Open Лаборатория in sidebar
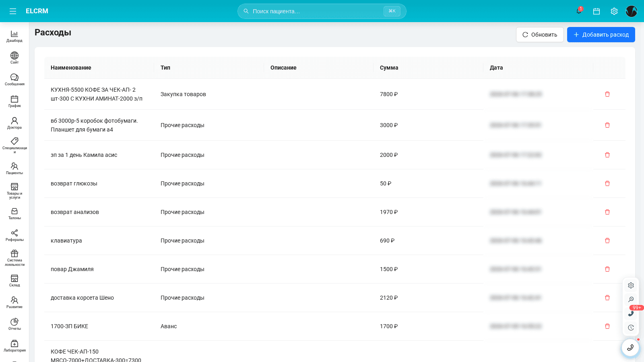Viewport: 644px width, 362px height. point(14,346)
